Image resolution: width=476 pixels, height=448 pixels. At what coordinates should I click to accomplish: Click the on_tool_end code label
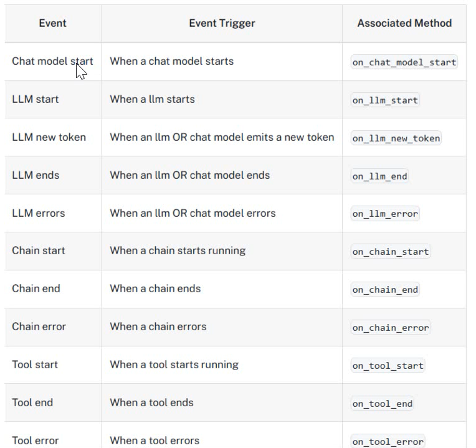(382, 403)
